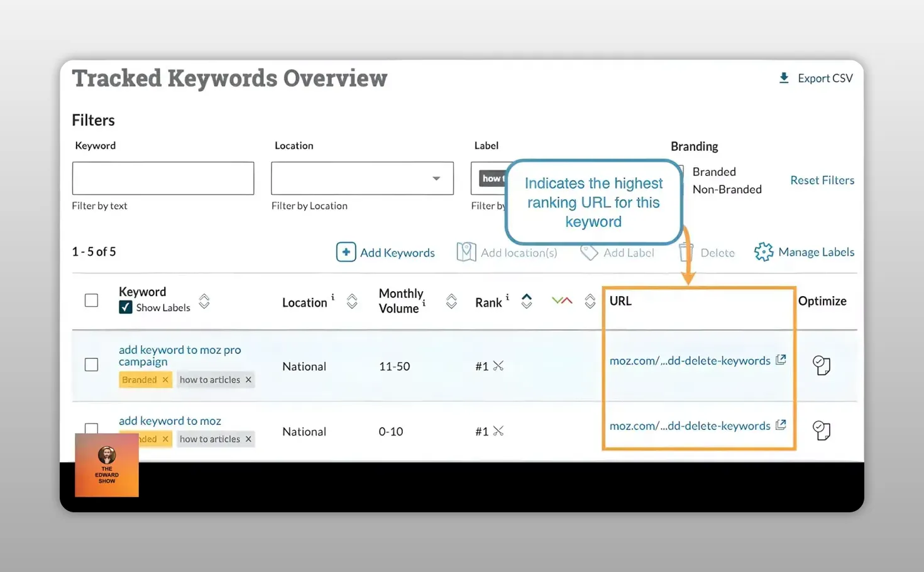Screen dimensions: 924x572
Task: Sort the table by the Rank column
Action: [x=527, y=301]
